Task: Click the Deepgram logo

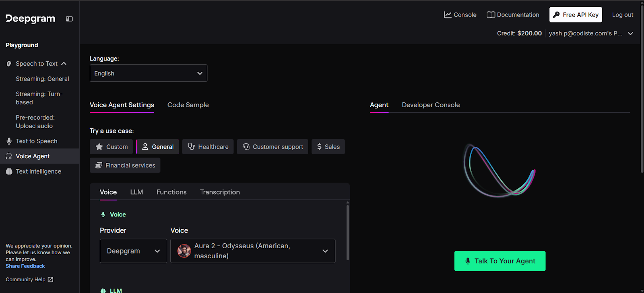Action: pyautogui.click(x=30, y=19)
